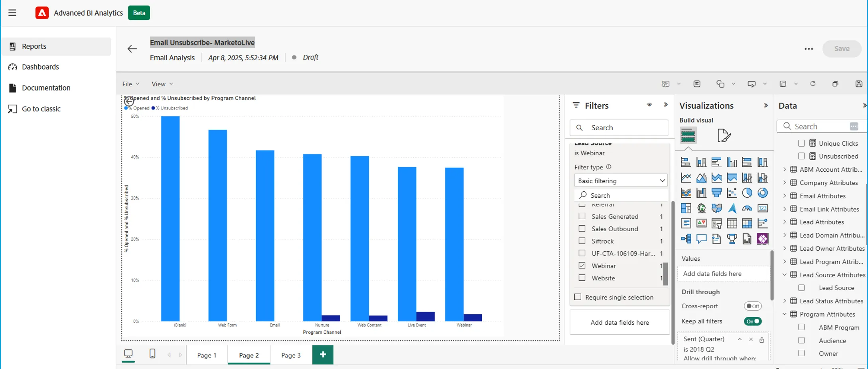Expand the Email Attributes table

[785, 196]
